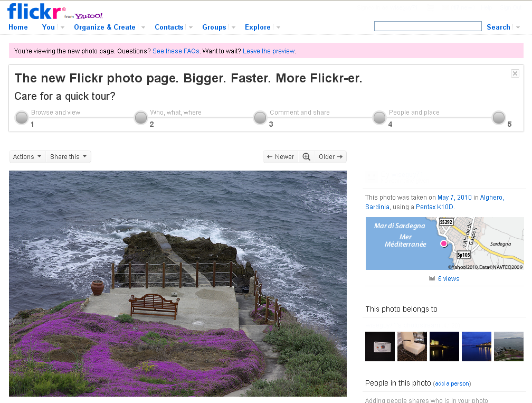Open the Share this dropdown
532x403 pixels.
68,156
